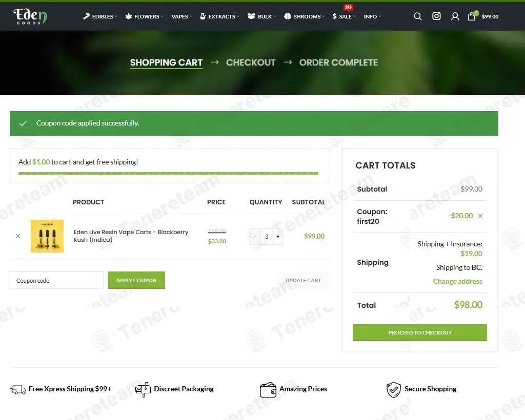Open the Extracts dropdown menu
Image resolution: width=525 pixels, height=420 pixels.
[x=221, y=16]
